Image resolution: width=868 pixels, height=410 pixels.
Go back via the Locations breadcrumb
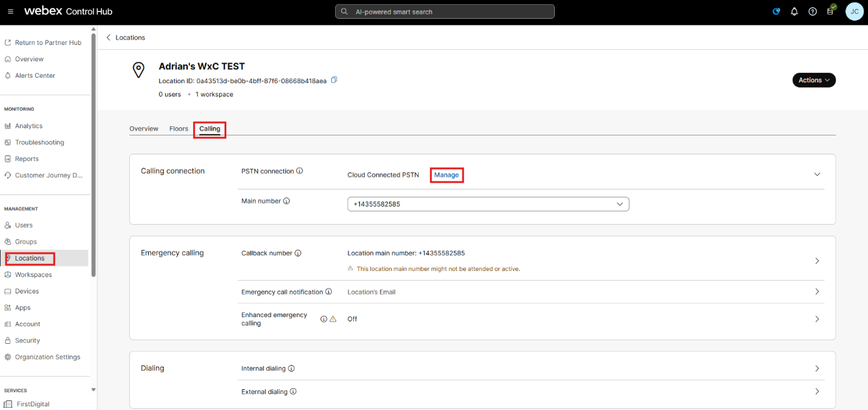click(131, 38)
